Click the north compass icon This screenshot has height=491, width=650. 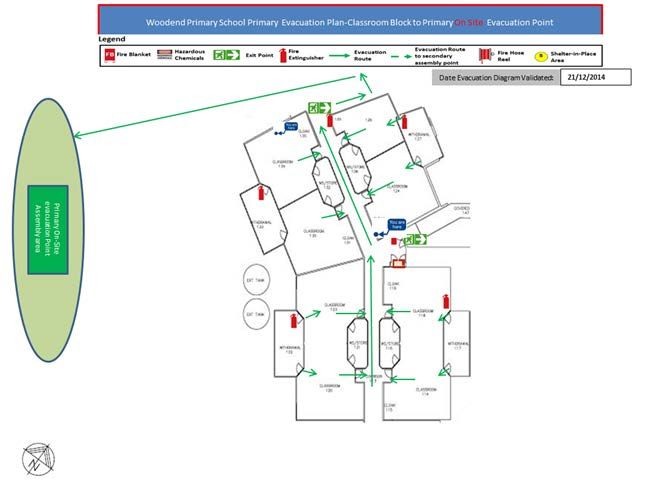pos(38,459)
